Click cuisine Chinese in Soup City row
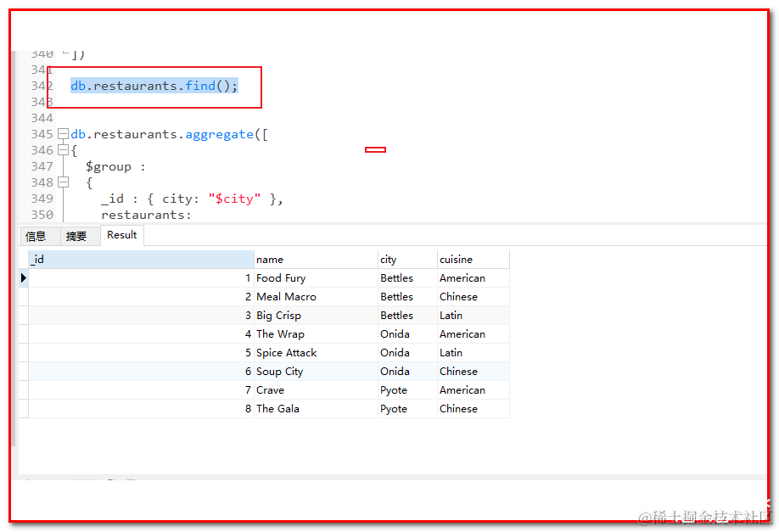This screenshot has height=532, width=779. (474, 372)
